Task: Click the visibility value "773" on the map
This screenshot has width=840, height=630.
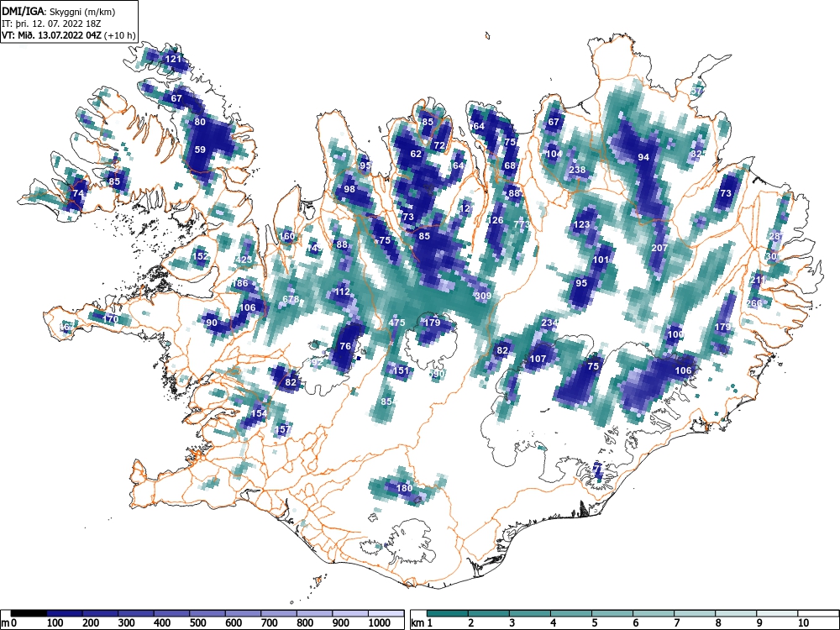Action: (522, 224)
